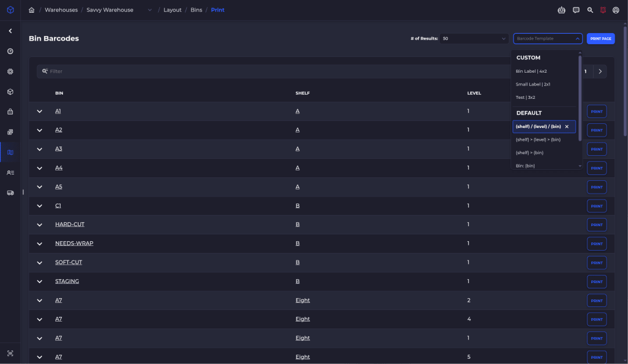Open the settings gear icon in the sidebar

coord(10,72)
